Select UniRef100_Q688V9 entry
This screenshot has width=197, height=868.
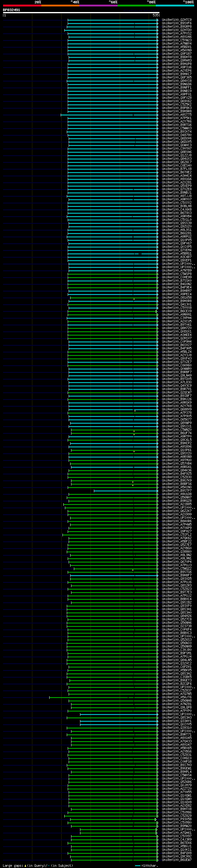[x=176, y=409]
